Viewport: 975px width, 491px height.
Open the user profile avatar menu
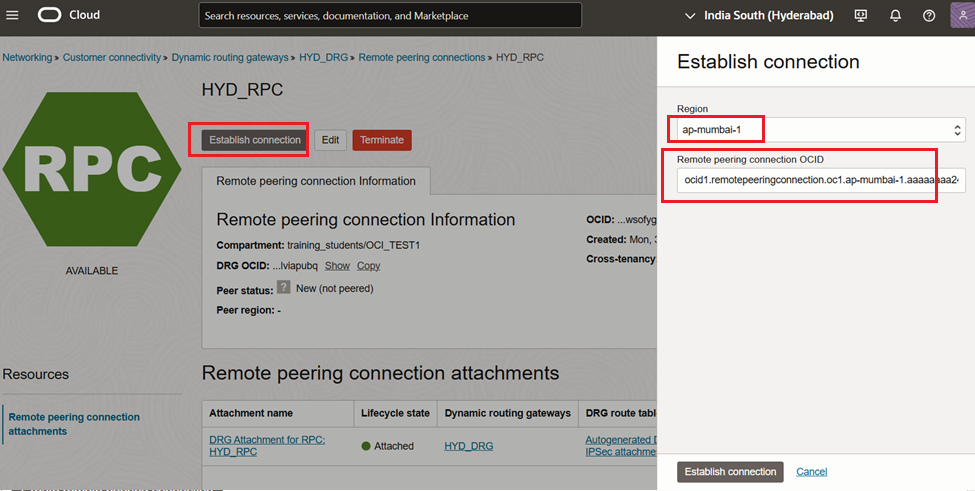pos(960,16)
